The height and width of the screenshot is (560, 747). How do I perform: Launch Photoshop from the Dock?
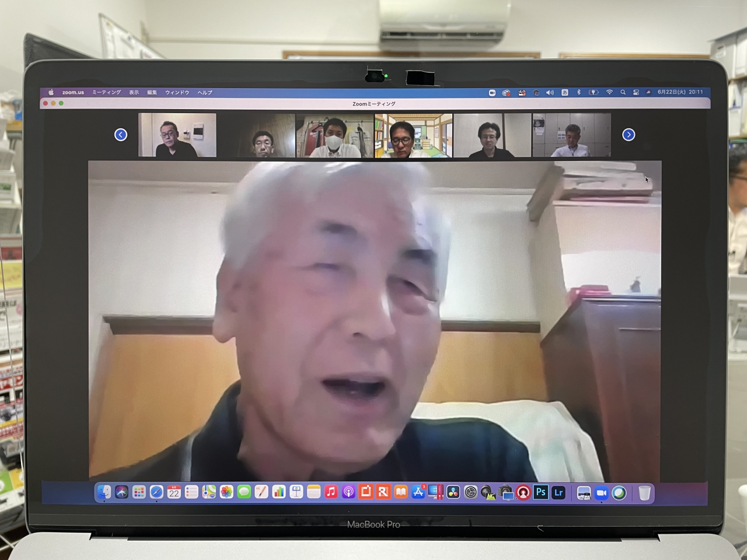pyautogui.click(x=541, y=493)
